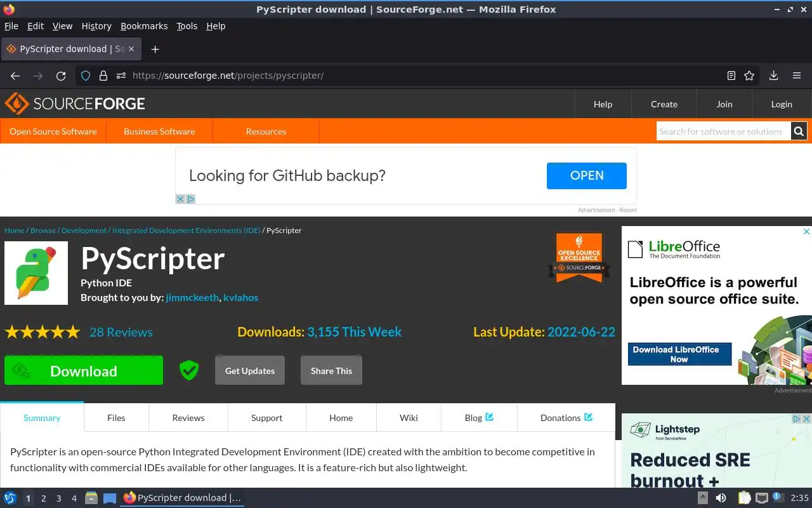Image resolution: width=812 pixels, height=508 pixels.
Task: Open the Resources nav menu
Action: click(266, 131)
